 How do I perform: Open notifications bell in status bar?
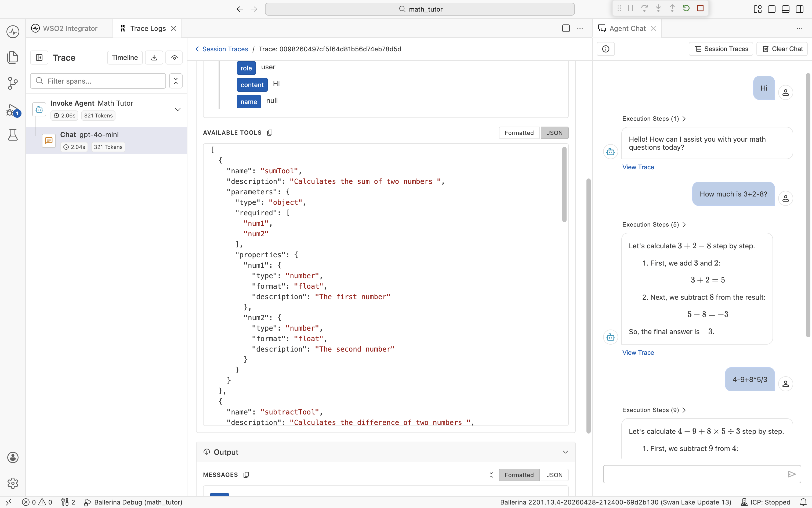pos(803,502)
